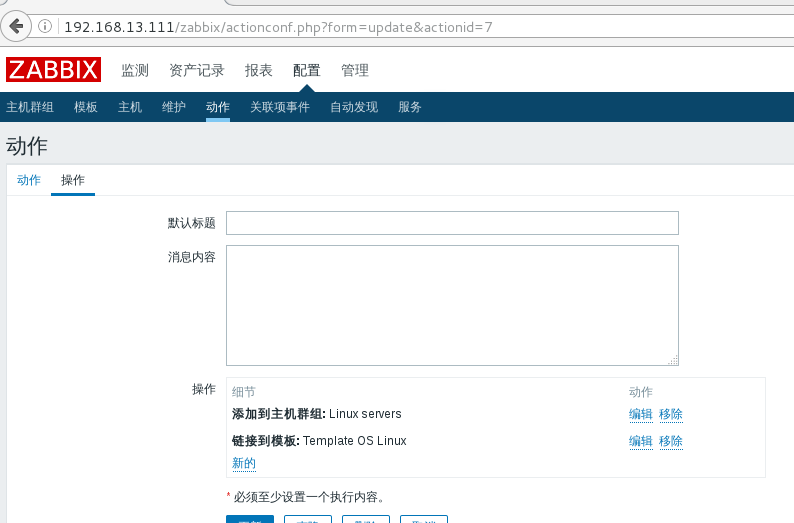Image resolution: width=794 pixels, height=523 pixels.
Task: Grab the 消息内容 textarea resize handle
Action: [x=673, y=360]
